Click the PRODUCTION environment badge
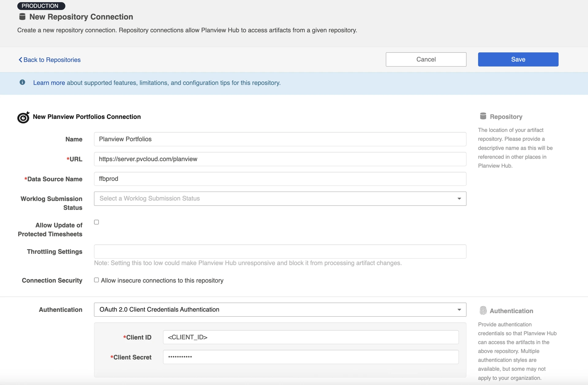 coord(40,6)
